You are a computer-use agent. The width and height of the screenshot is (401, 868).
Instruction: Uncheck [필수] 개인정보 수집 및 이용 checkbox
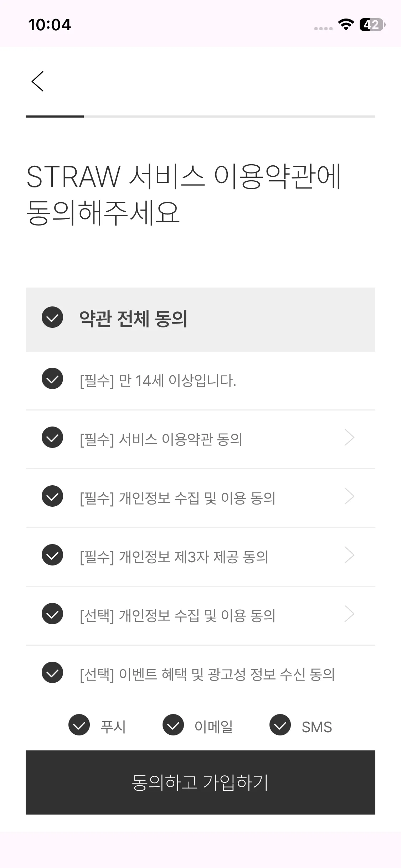[52, 496]
